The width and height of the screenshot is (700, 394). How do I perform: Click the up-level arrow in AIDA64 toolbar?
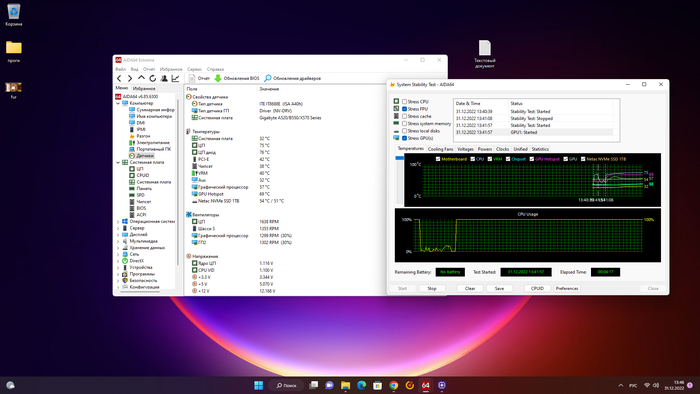click(141, 78)
